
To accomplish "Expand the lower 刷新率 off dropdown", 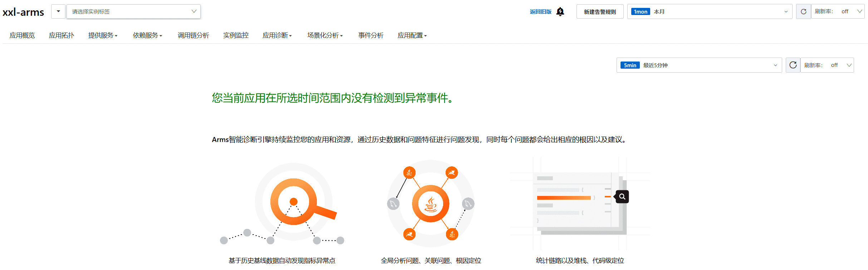I will [x=827, y=65].
